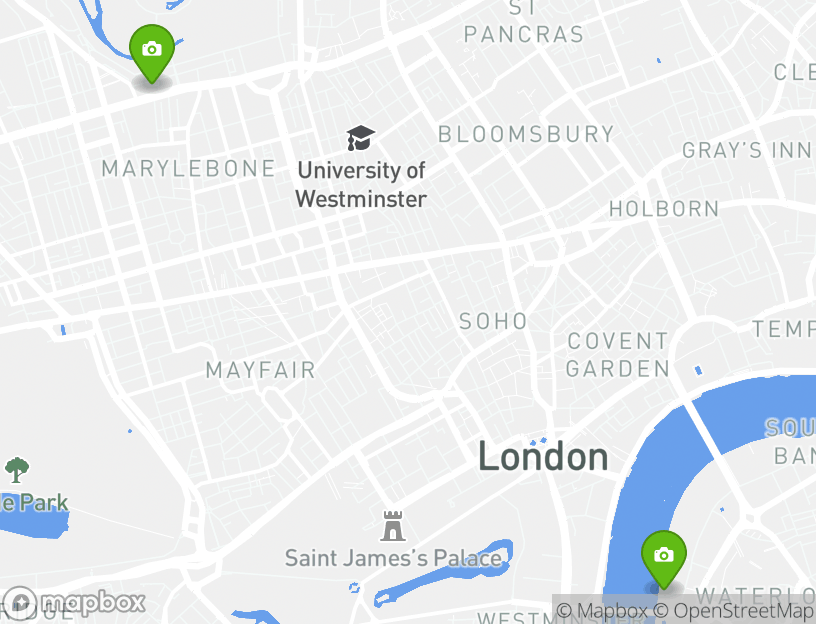Viewport: 816px width, 624px height.
Task: Click the Gray's Inn label
Action: 747,150
